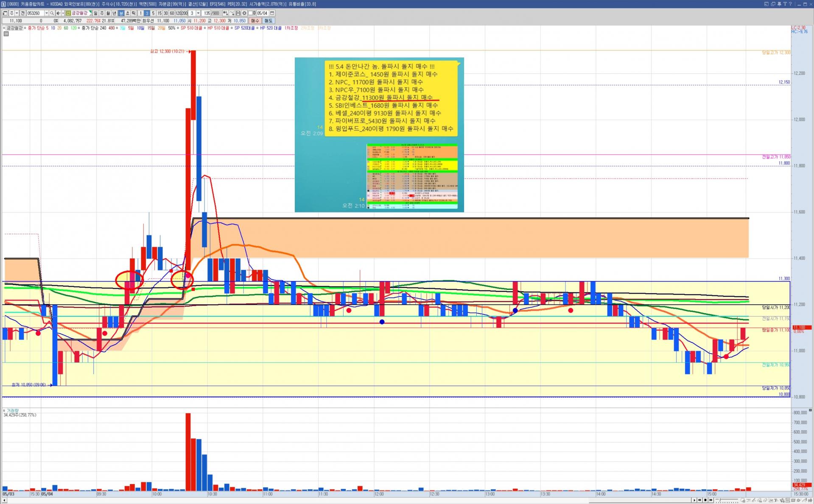The image size is (814, 504).
Task: Adjust the replay speed slider at the bottom
Action: tap(727, 500)
